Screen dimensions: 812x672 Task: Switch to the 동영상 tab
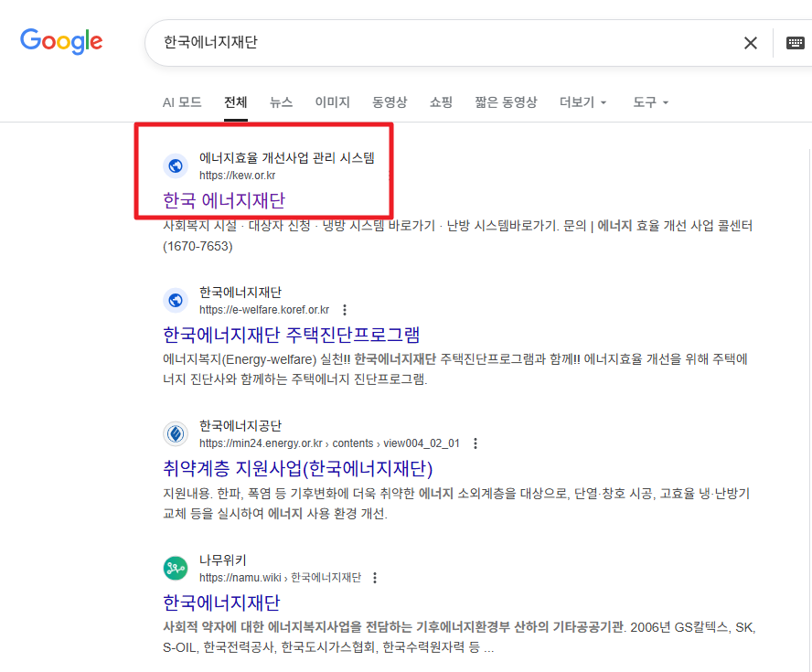[x=390, y=102]
